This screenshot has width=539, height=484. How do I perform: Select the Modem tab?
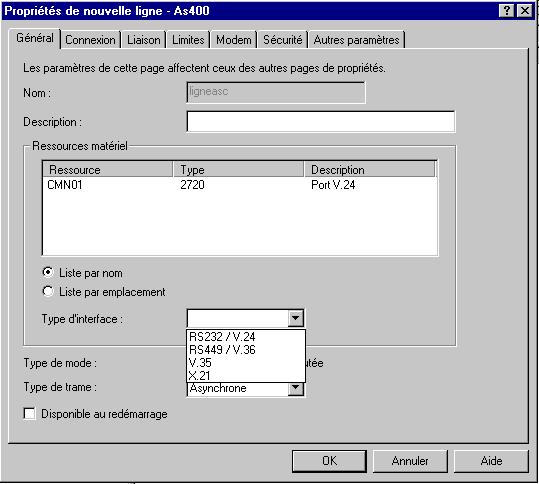click(x=234, y=40)
